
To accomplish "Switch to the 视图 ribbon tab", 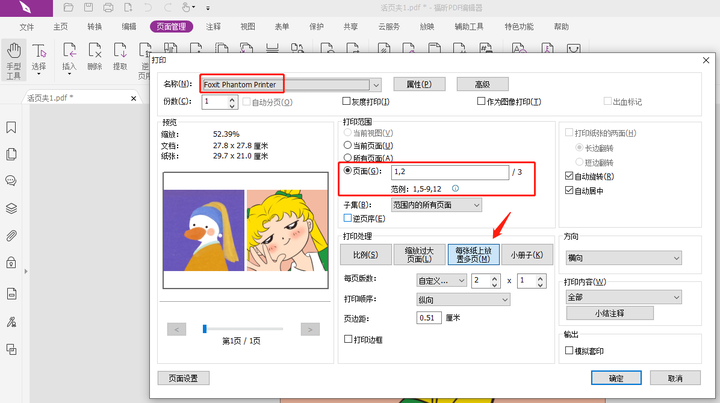I will click(248, 27).
